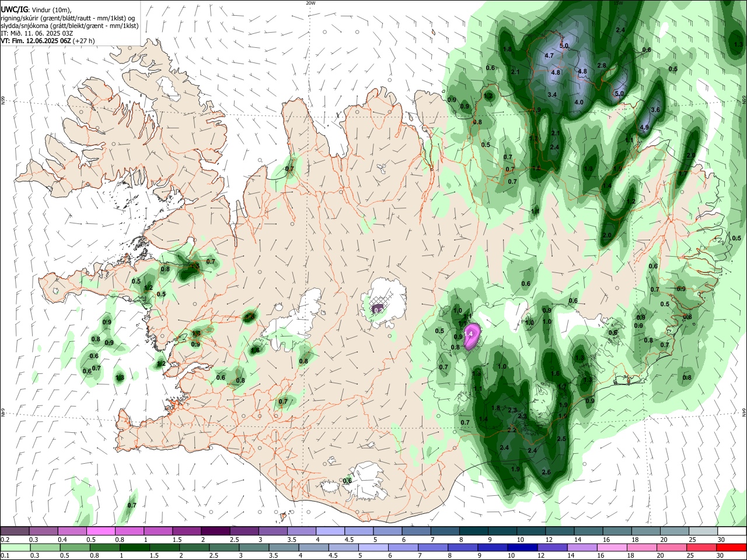Screen dimensions: 747x560
Task: Click the '2.6' precipitation value
Action: pos(546,472)
